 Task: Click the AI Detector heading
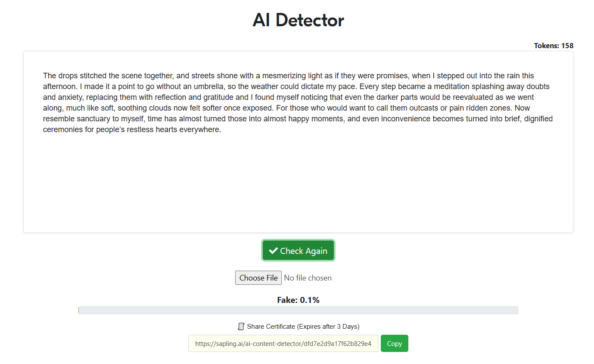298,20
